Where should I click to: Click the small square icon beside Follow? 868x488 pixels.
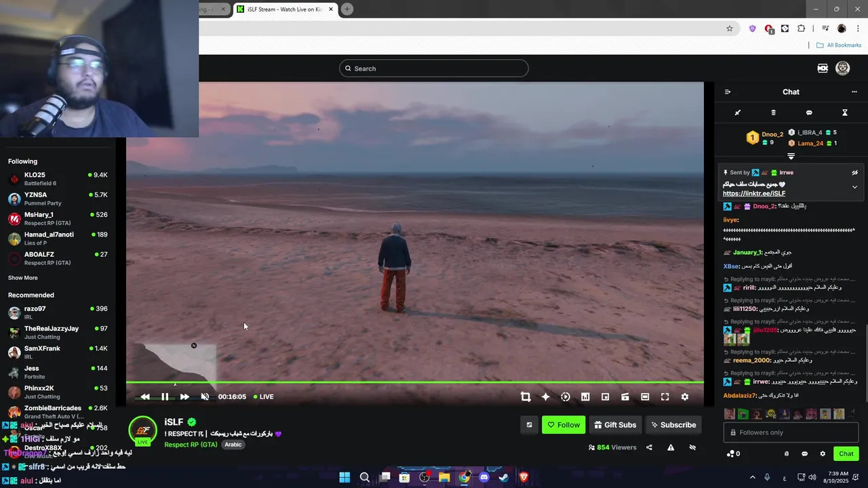tap(530, 425)
